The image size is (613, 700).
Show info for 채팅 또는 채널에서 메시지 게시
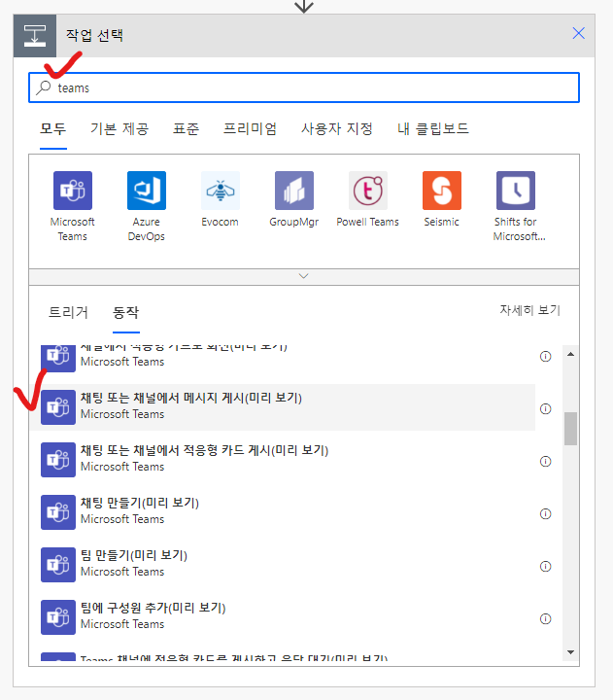546,409
